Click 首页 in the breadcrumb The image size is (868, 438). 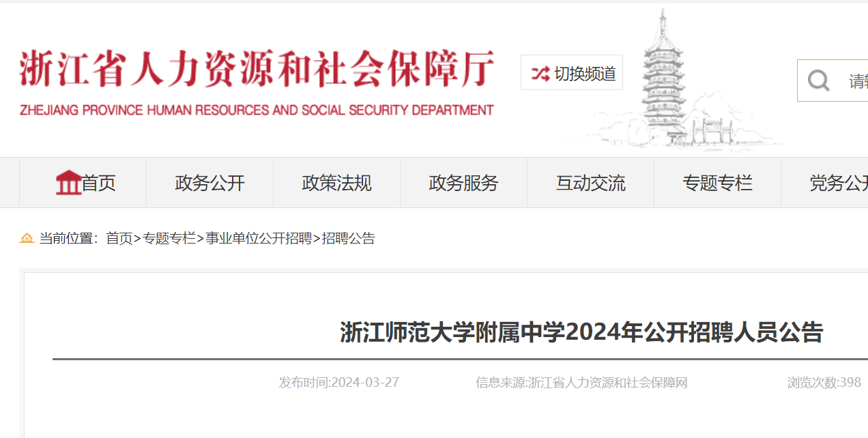coord(119,238)
